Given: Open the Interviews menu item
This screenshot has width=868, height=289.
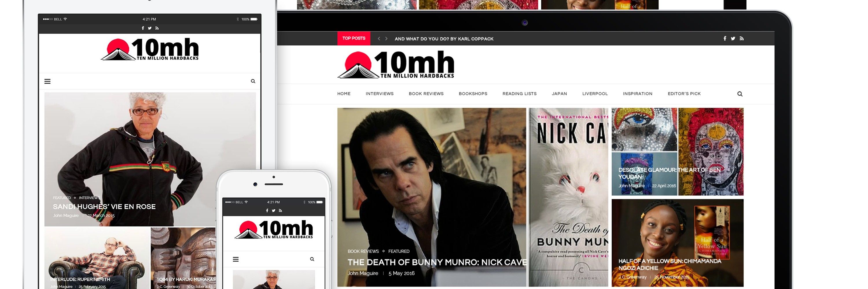Looking at the screenshot, I should [379, 94].
